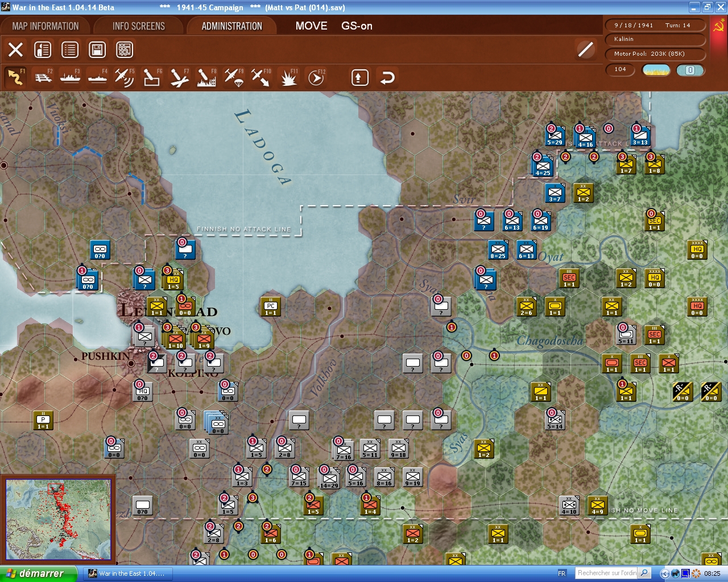Select the red Soviet 1=10 unit stack
This screenshot has height=582, width=728.
[176, 339]
